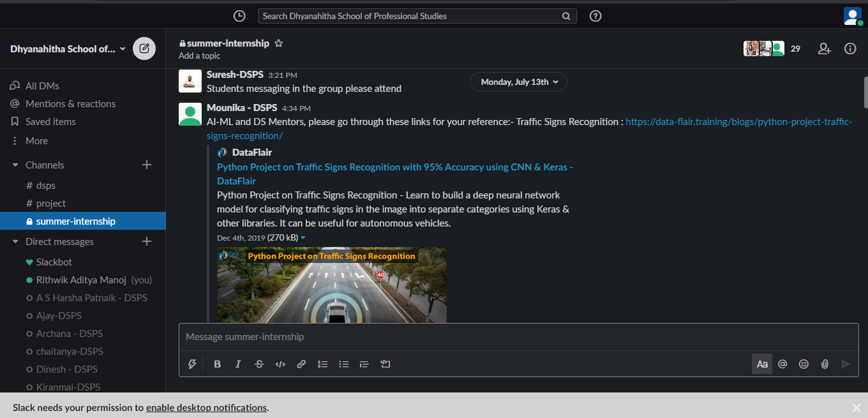Open the emoji picker
This screenshot has height=418, width=868.
coord(804,364)
